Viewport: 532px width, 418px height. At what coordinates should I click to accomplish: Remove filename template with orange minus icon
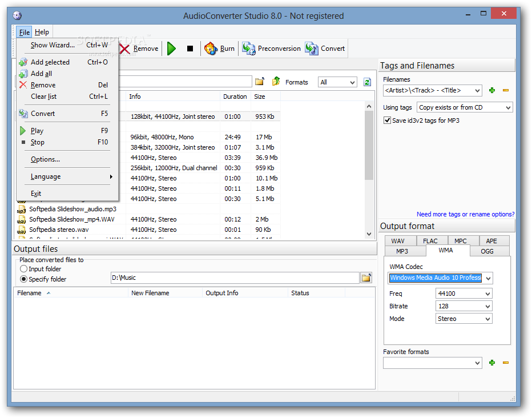pyautogui.click(x=506, y=90)
